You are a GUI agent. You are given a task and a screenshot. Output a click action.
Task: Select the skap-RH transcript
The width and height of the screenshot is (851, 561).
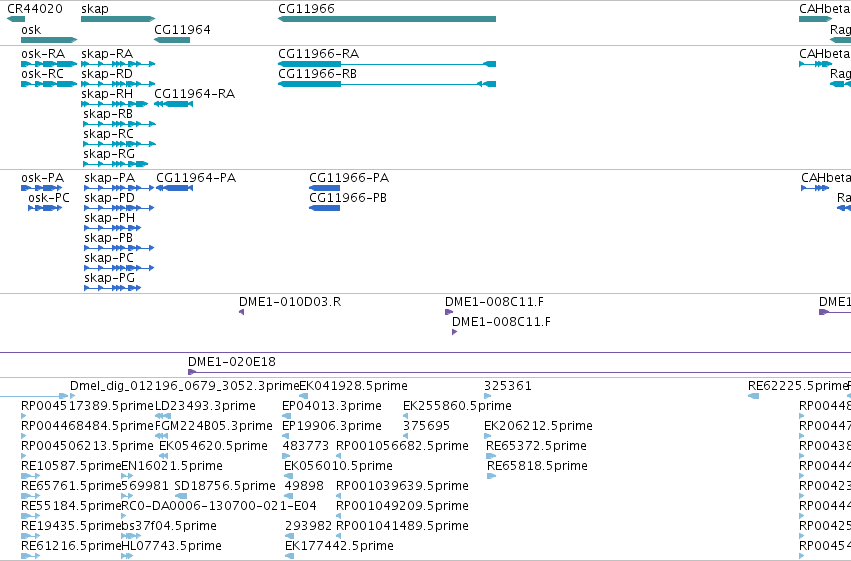tap(115, 104)
